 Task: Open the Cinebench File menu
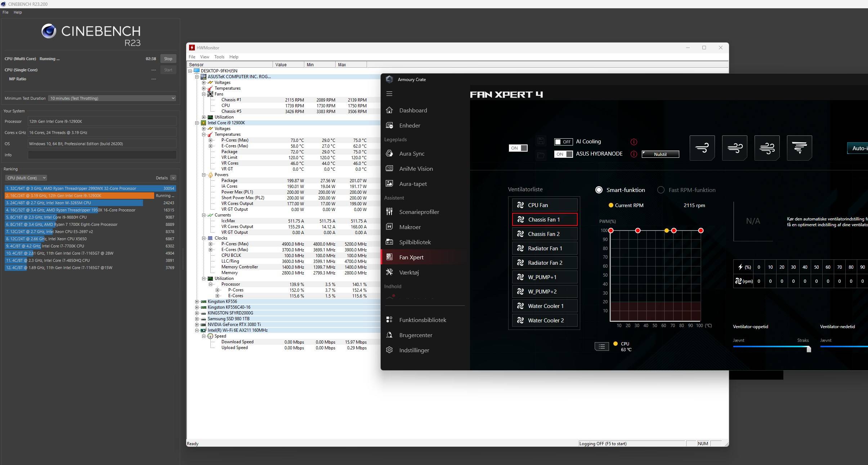[5, 12]
